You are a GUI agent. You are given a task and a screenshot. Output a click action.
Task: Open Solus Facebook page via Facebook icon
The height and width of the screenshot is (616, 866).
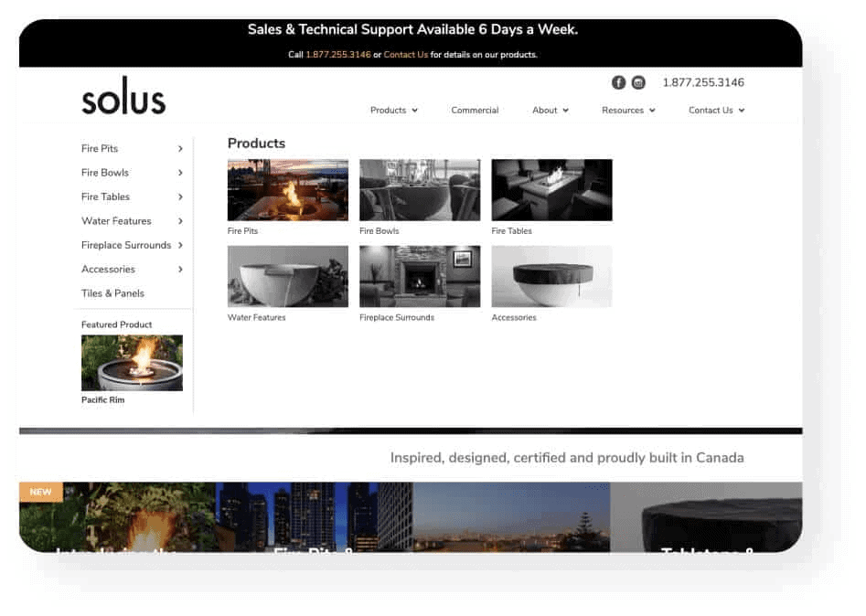click(x=618, y=82)
